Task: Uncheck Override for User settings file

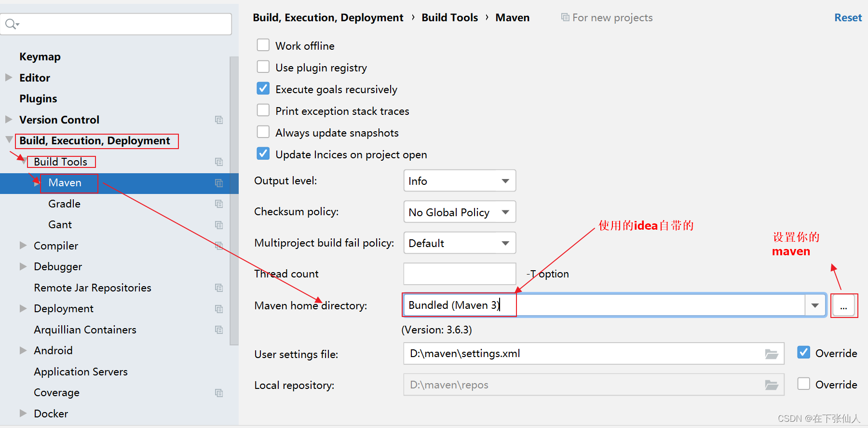Action: click(803, 352)
